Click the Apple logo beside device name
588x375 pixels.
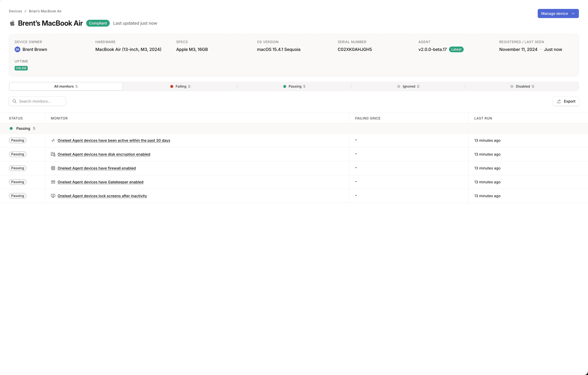(12, 23)
